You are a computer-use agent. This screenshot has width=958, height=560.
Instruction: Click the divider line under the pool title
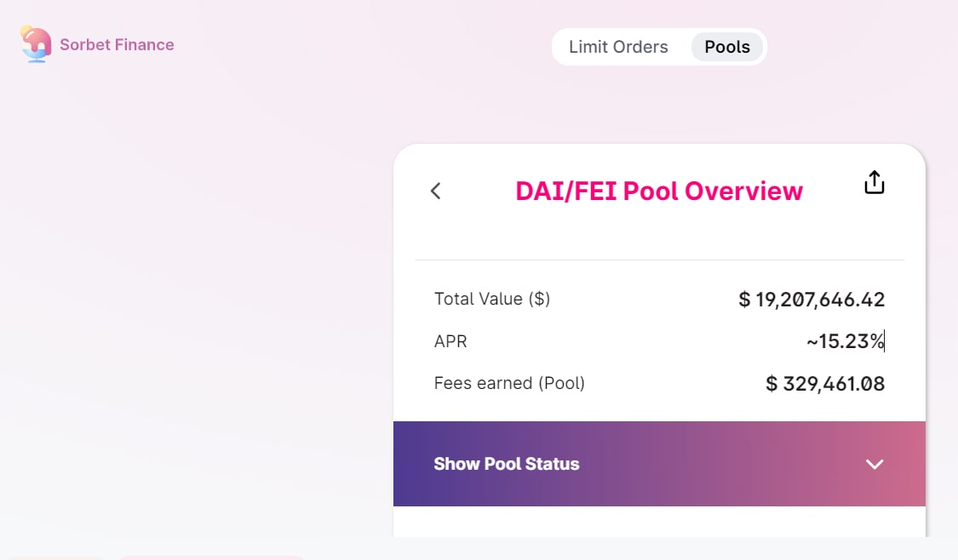click(658, 260)
